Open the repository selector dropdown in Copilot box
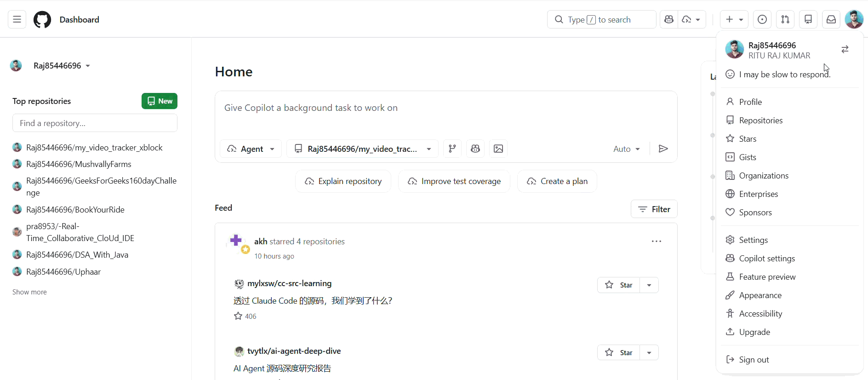The width and height of the screenshot is (868, 380). pyautogui.click(x=362, y=149)
